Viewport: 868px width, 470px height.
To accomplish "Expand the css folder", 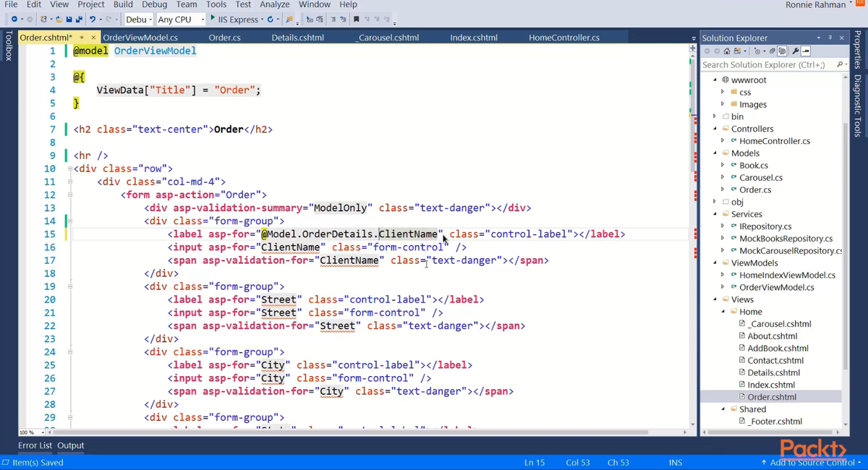I will tap(723, 92).
